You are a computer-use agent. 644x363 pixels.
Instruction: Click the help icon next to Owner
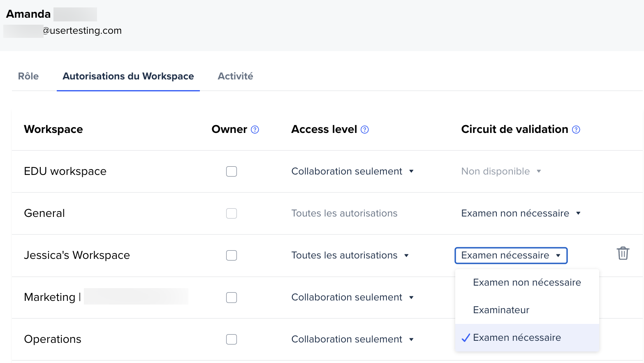coord(255,130)
